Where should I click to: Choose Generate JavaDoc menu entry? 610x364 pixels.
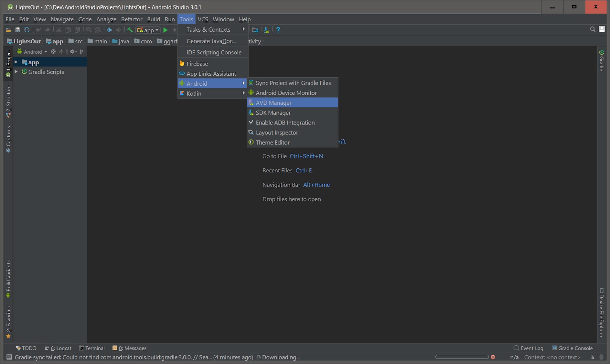(x=213, y=41)
